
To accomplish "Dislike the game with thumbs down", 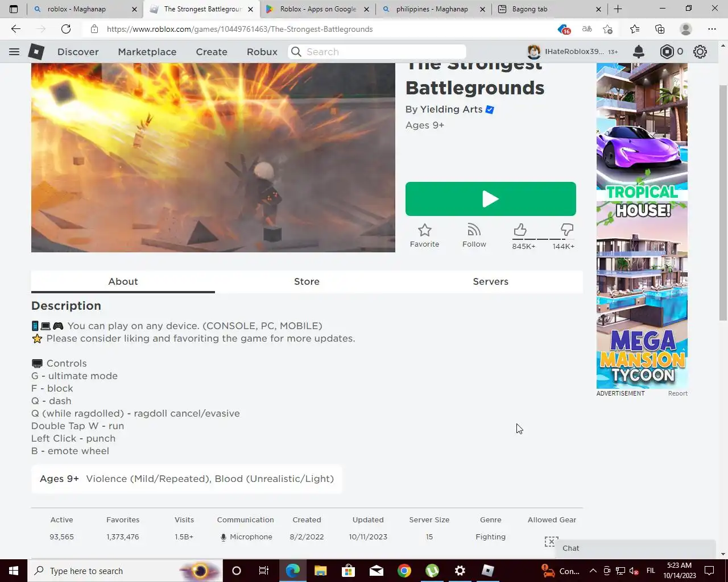I will (567, 230).
